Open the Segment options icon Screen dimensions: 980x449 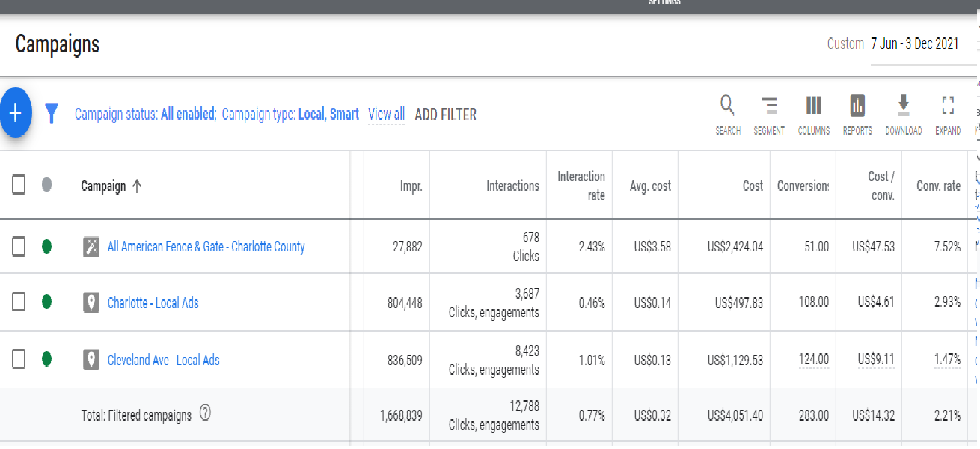point(768,106)
